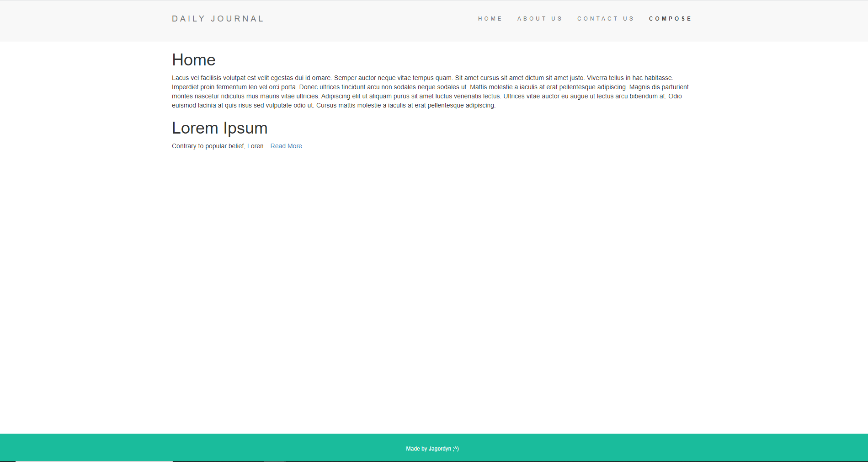The image size is (868, 462).
Task: Follow the Read More link
Action: (286, 146)
